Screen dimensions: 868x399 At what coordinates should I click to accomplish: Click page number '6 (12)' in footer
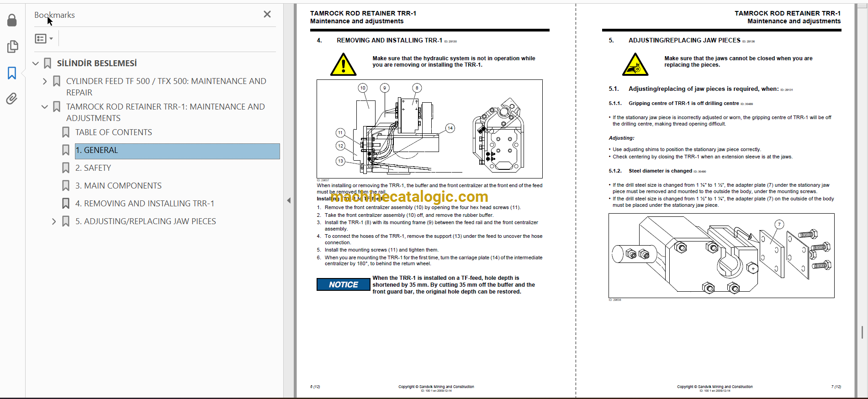[315, 387]
